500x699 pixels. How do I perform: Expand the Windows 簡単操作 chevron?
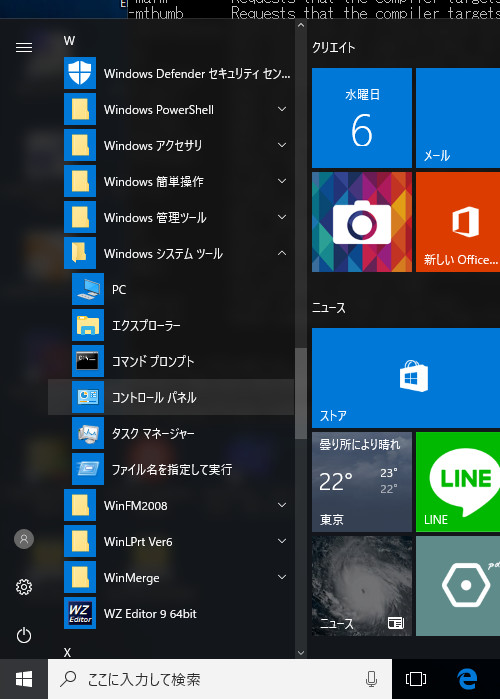click(x=282, y=181)
